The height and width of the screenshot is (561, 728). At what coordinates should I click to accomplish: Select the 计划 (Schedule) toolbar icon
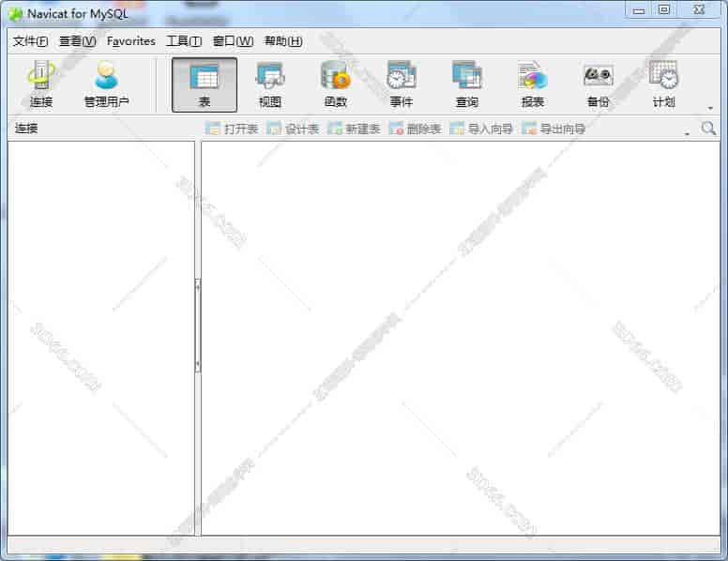point(663,84)
